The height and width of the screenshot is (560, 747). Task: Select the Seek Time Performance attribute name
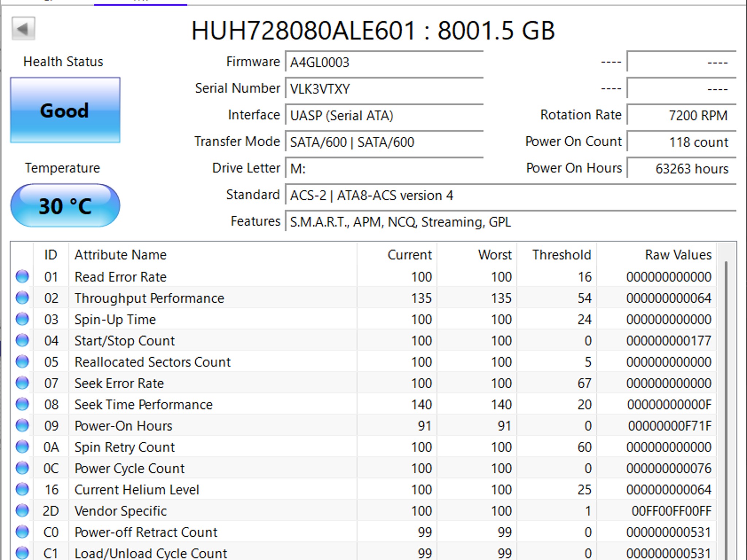click(x=143, y=405)
